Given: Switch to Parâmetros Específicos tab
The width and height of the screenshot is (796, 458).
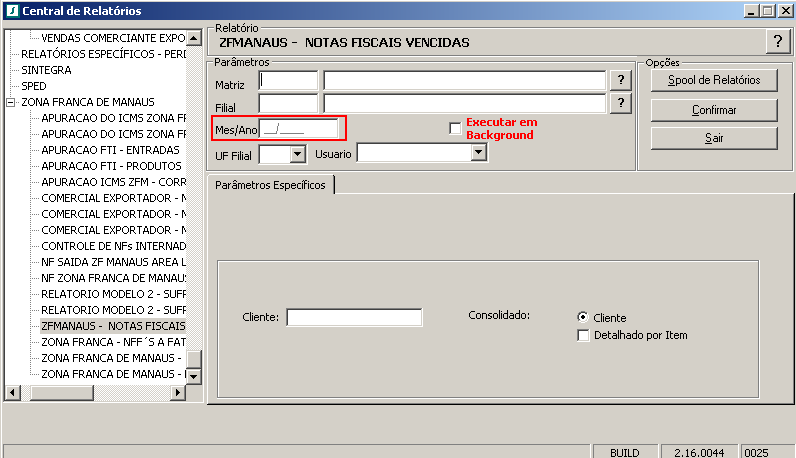Looking at the screenshot, I should (270, 185).
